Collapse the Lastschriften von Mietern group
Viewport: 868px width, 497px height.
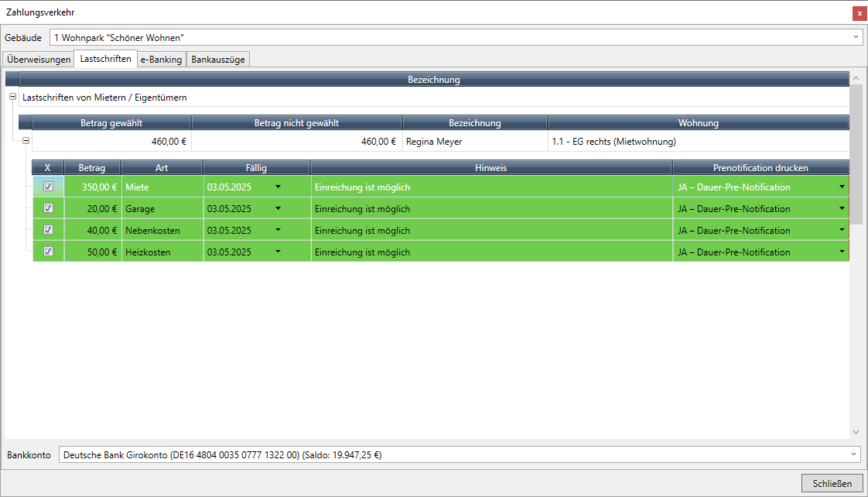pyautogui.click(x=12, y=98)
